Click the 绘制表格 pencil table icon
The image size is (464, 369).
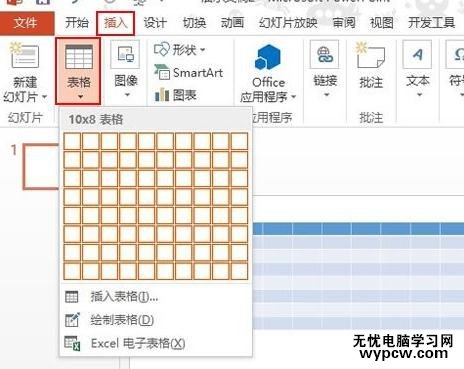point(72,320)
